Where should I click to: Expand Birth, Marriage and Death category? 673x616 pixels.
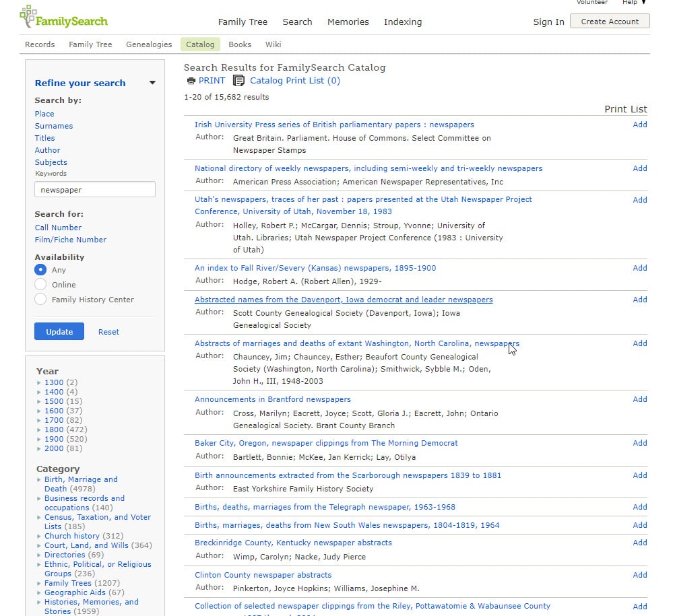click(39, 479)
